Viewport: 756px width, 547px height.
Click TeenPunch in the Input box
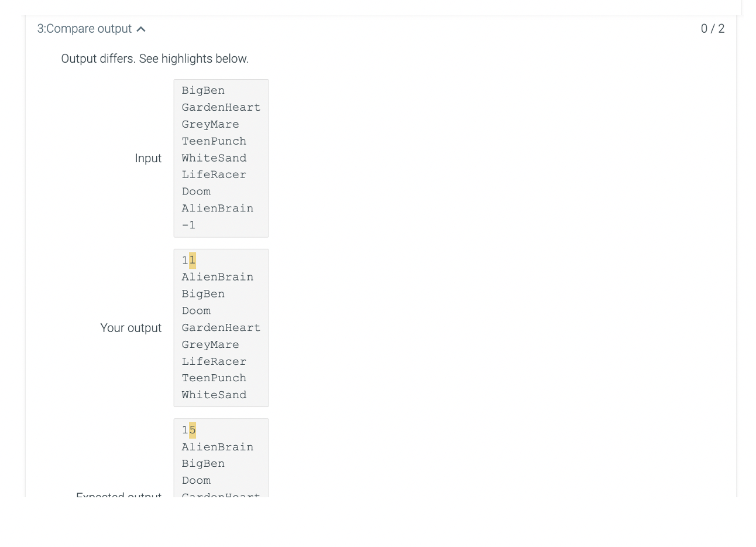[214, 141]
